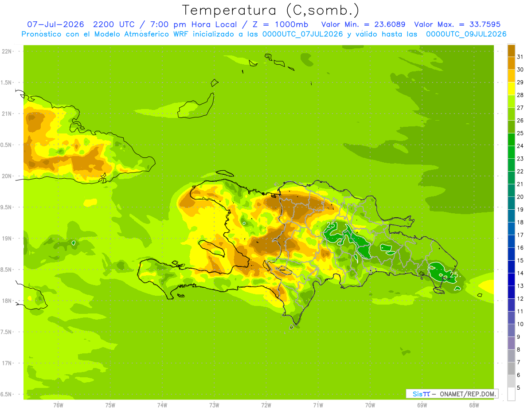Click the 'Valor Max. = 33.7595' readout
Viewport: 532px width, 411px height.
[x=457, y=24]
